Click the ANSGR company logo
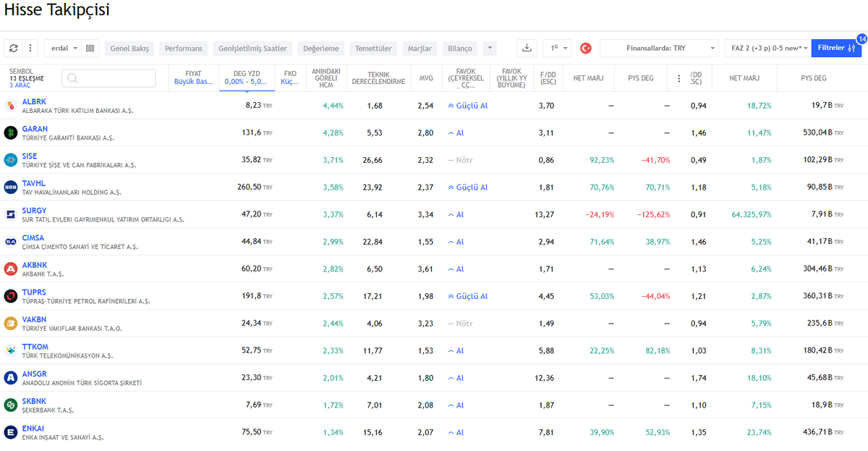Image resolution: width=868 pixels, height=451 pixels. click(11, 378)
